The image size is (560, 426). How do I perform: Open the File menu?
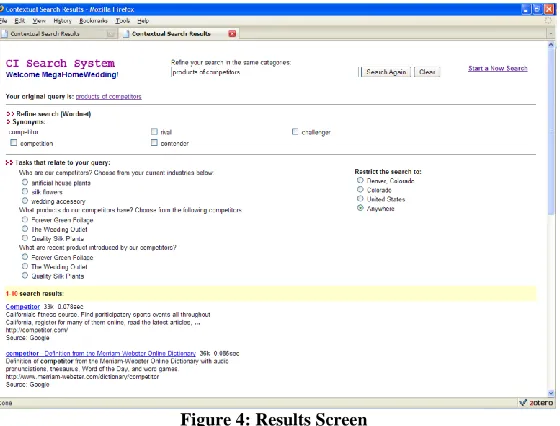[3, 21]
